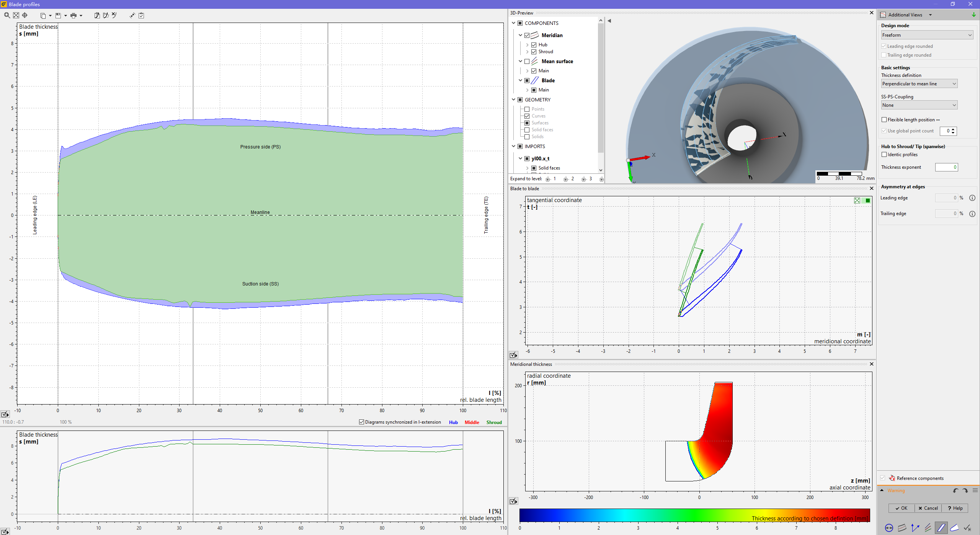Expand tree to level 2
This screenshot has height=535, width=980.
pyautogui.click(x=568, y=179)
